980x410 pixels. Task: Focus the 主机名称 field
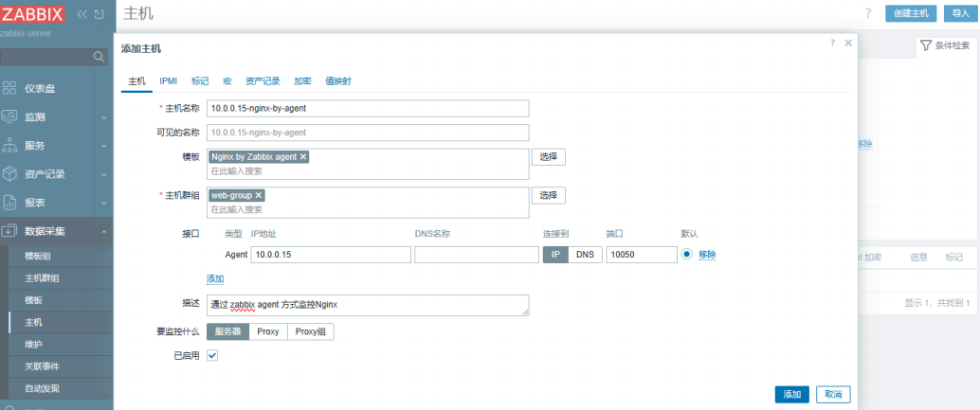pyautogui.click(x=368, y=108)
